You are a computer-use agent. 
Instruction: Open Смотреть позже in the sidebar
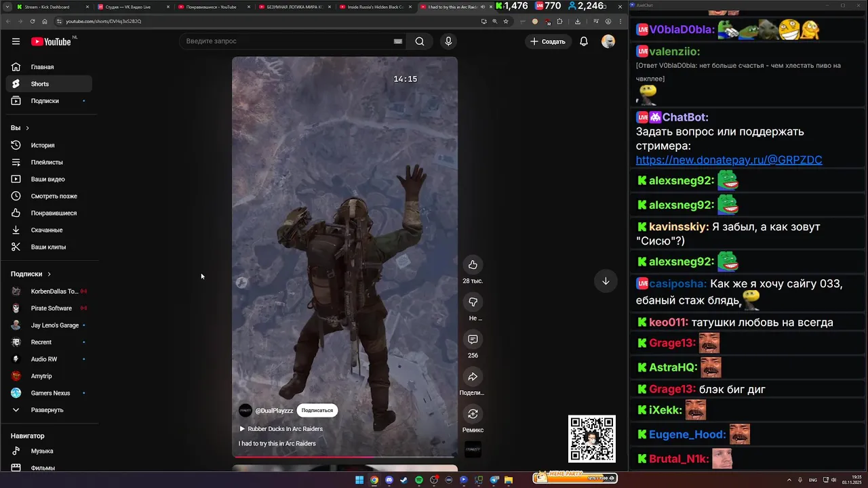[49, 196]
